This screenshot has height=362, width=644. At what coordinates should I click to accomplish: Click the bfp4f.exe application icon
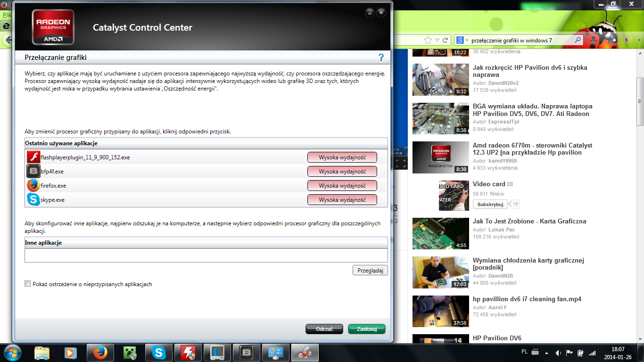coord(33,171)
